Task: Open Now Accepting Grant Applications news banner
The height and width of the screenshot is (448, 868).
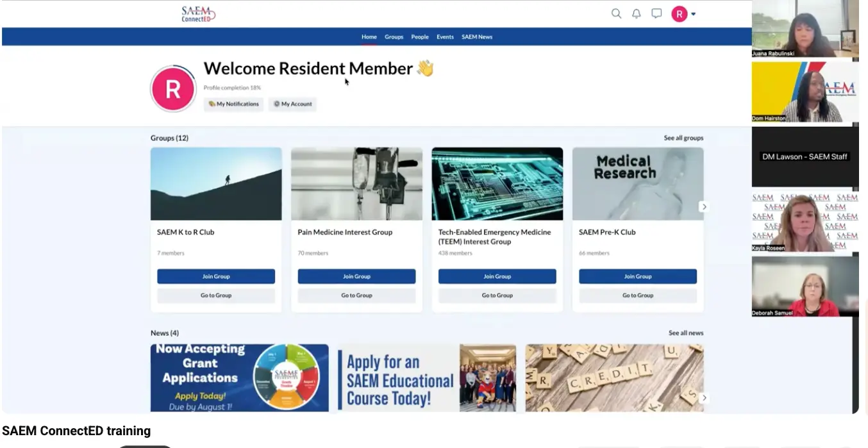Action: [240, 378]
